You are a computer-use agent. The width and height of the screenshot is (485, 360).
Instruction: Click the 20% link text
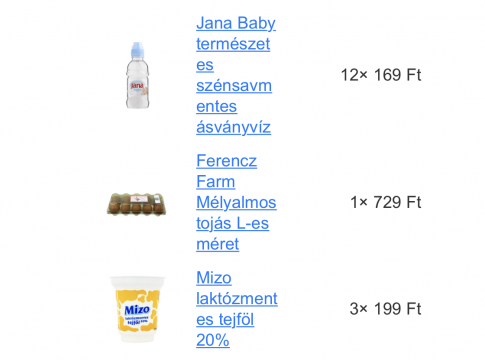213,340
